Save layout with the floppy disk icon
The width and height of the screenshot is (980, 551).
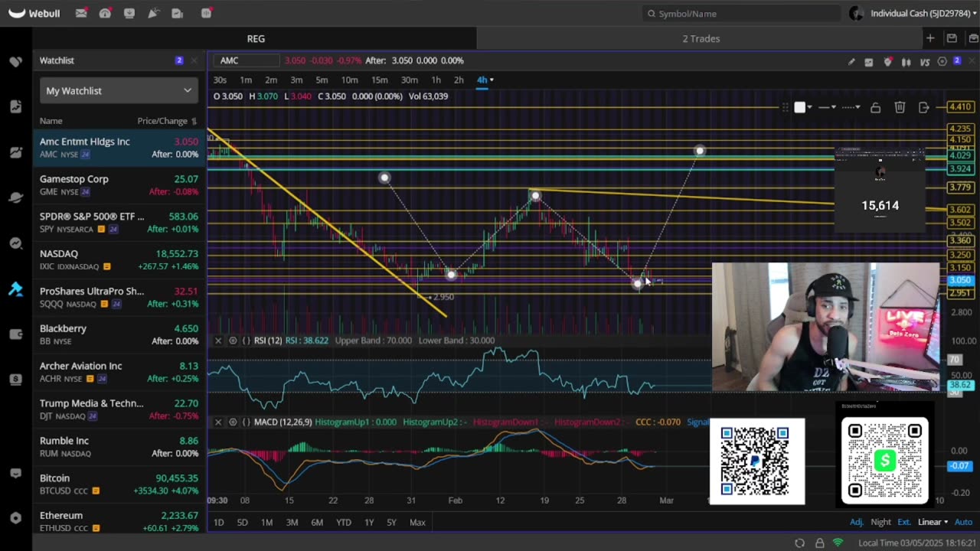coord(952,38)
